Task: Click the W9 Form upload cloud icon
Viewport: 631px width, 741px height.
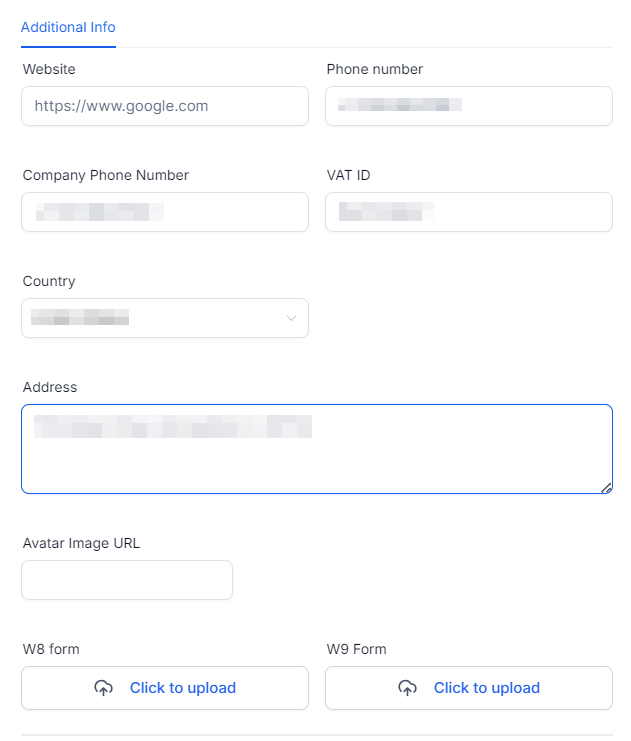Action: [x=408, y=688]
